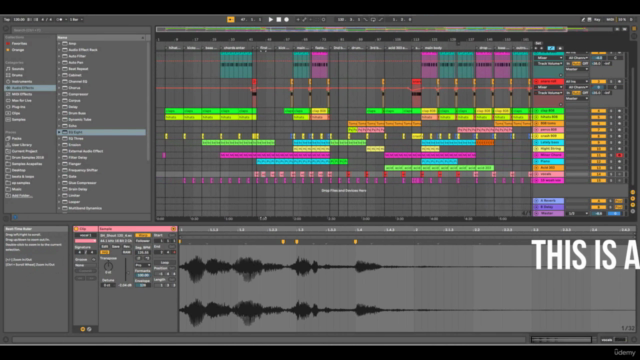Image resolution: width=640 pixels, height=360 pixels.
Task: Click the chords enter locator marker
Action: pos(234,48)
